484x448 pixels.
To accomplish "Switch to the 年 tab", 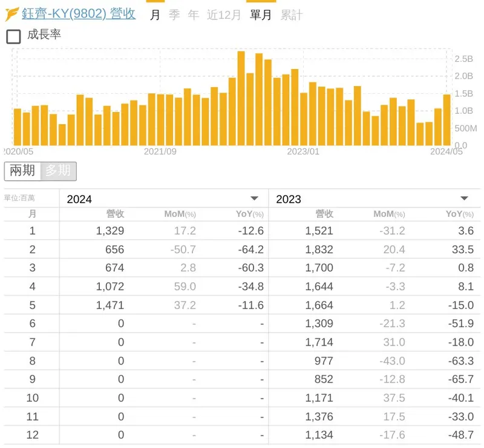I will click(194, 15).
